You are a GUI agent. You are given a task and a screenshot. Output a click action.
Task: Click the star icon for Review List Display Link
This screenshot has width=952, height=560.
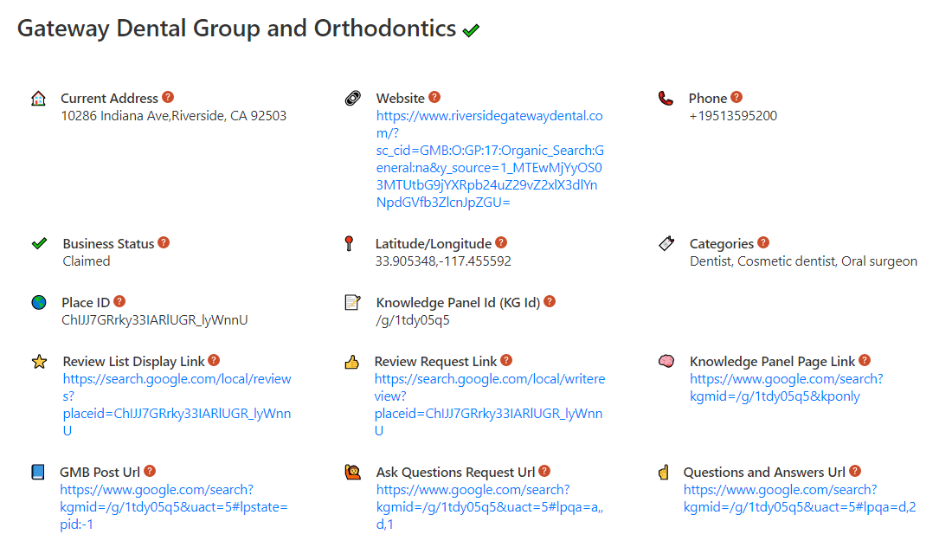pos(39,362)
